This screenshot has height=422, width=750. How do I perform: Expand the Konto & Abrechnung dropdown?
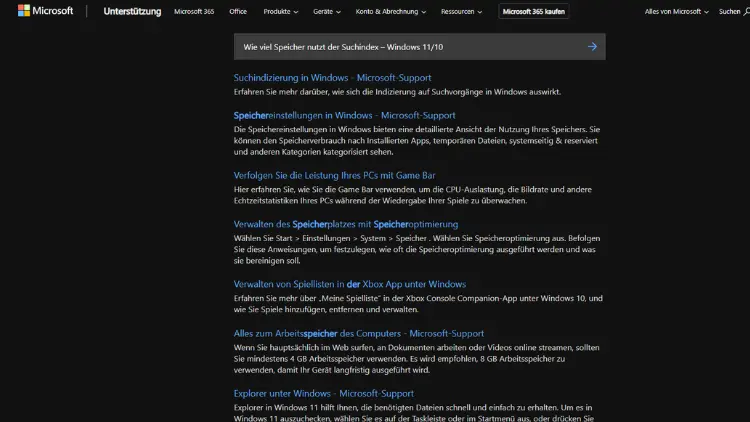pos(391,11)
